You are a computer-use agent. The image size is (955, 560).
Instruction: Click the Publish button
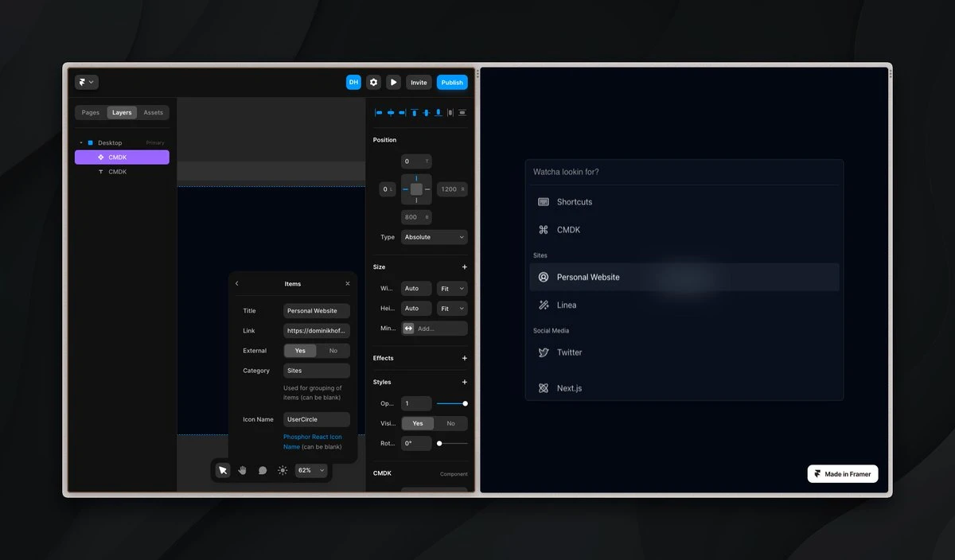coord(452,82)
